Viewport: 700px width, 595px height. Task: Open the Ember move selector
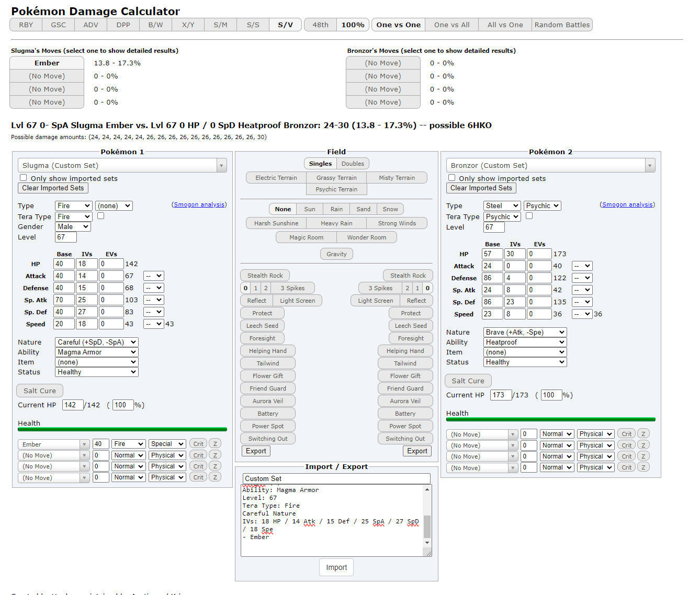54,444
